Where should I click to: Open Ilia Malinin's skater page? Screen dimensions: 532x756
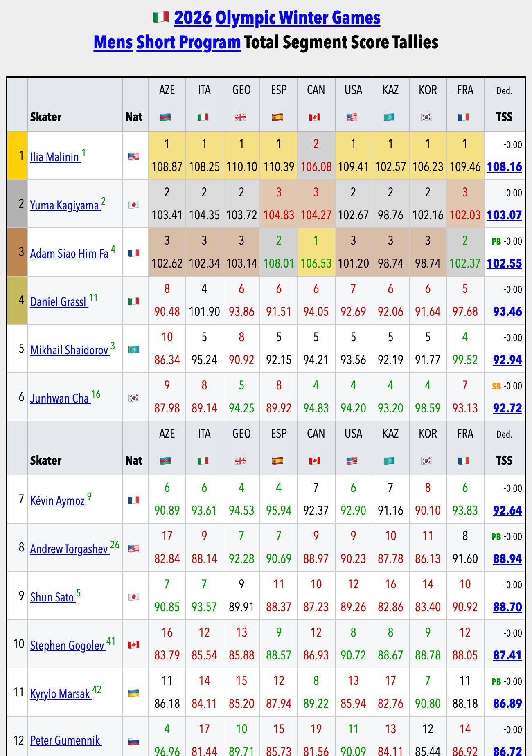click(x=55, y=157)
